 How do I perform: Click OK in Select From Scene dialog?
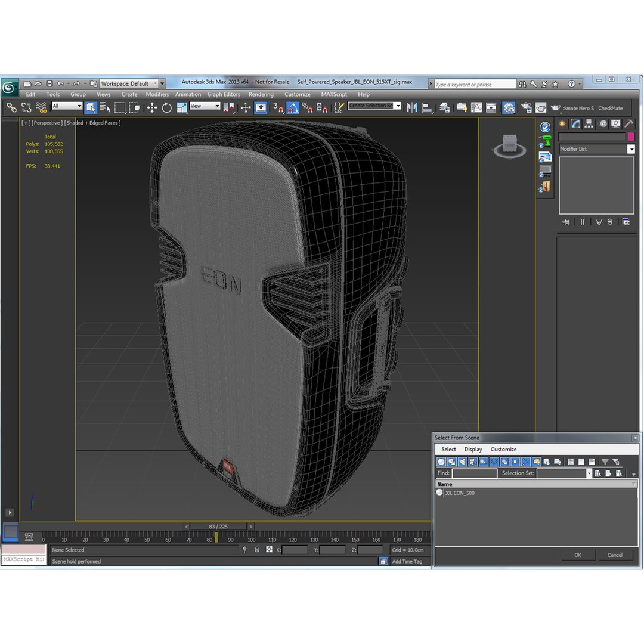pos(578,555)
